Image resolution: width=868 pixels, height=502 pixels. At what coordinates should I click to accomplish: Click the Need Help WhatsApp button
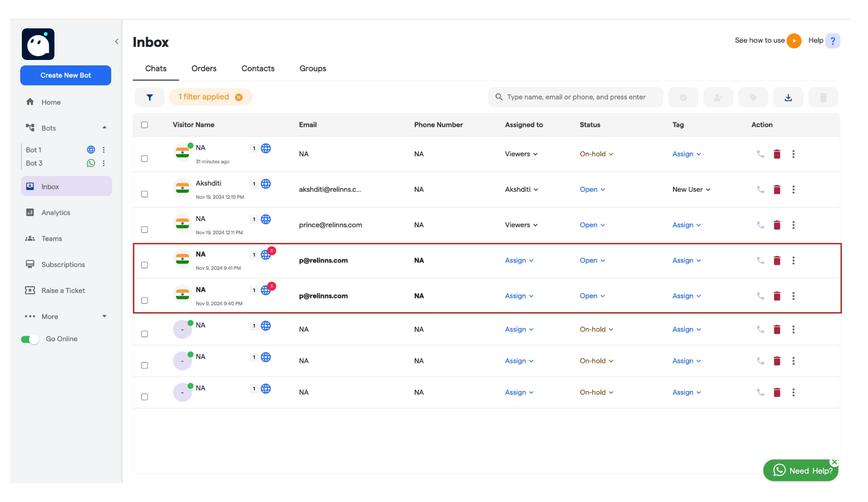(x=801, y=470)
